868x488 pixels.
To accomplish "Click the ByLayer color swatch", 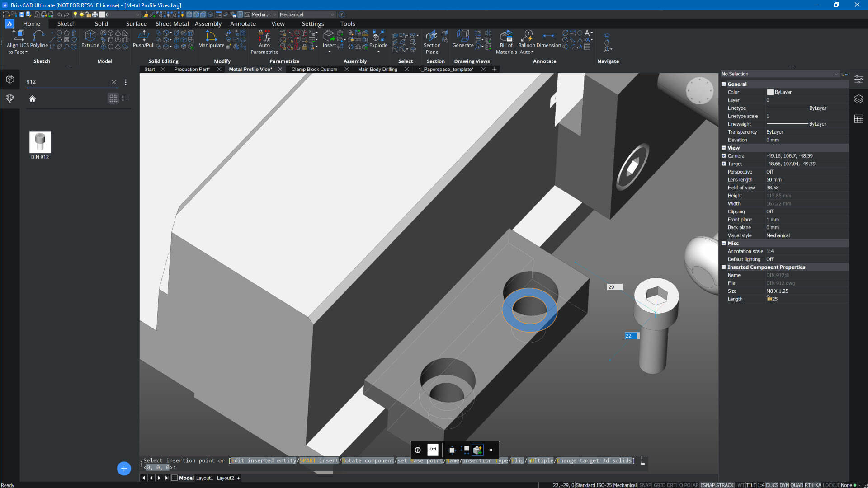I will pyautogui.click(x=770, y=92).
